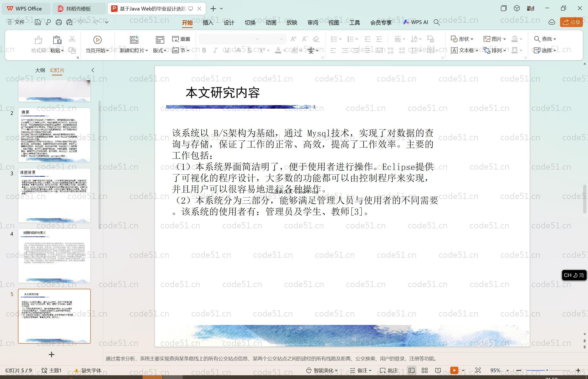588x379 pixels.
Task: Click the WPS AI button
Action: point(416,22)
